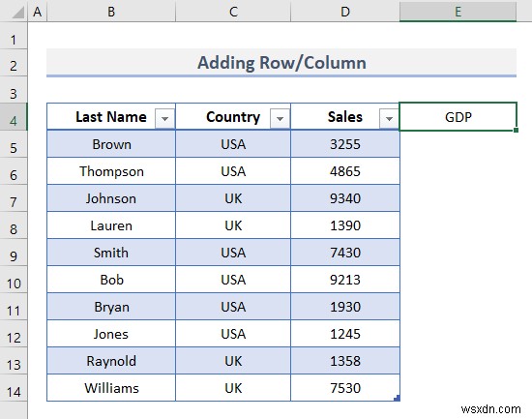Select column E header
The height and width of the screenshot is (419, 532).
click(x=458, y=12)
